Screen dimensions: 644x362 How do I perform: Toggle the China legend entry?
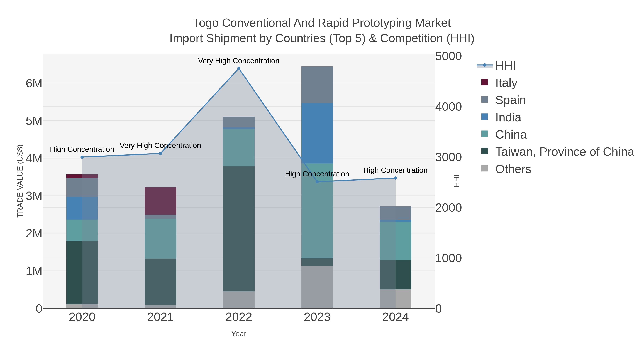[x=504, y=134]
